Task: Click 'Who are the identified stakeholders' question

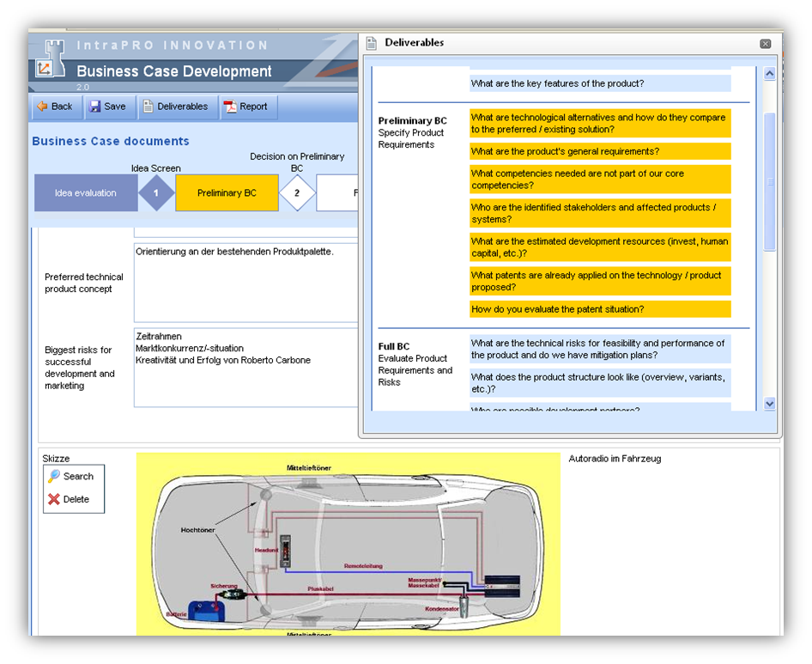Action: pos(600,213)
